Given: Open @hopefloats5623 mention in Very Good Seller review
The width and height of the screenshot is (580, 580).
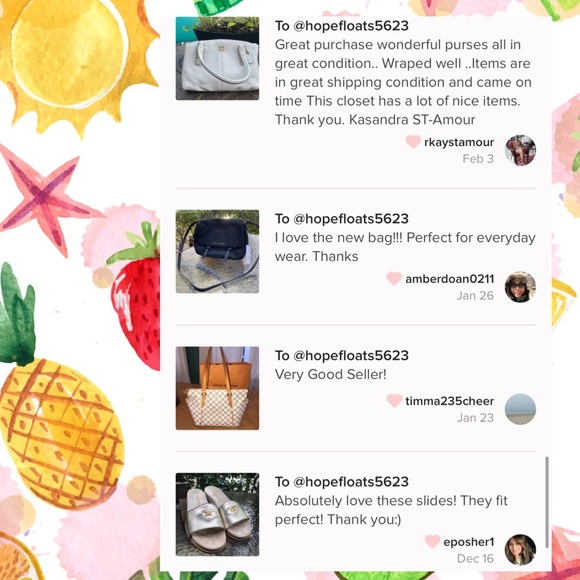Looking at the screenshot, I should click(x=351, y=355).
